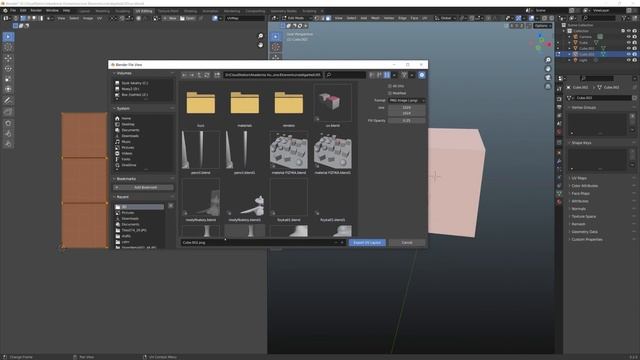This screenshot has height=360, width=640.
Task: Collapse the Recent section in file view
Action: 122,197
